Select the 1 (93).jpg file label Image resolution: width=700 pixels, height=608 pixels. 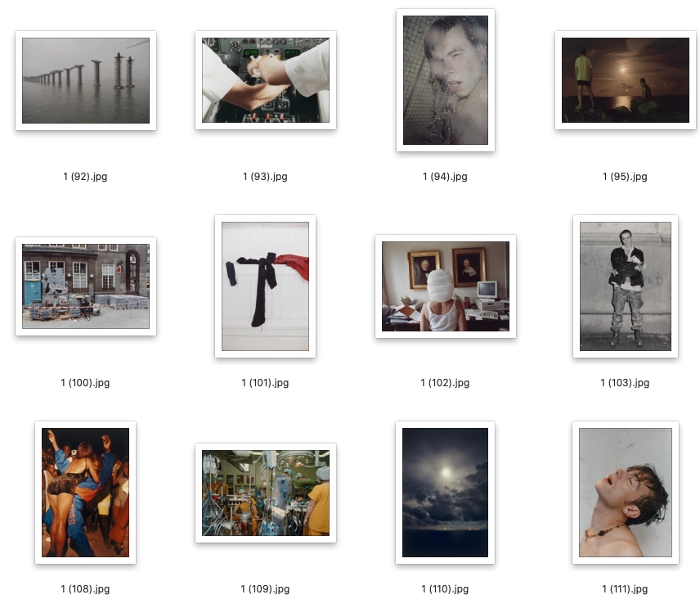265,177
